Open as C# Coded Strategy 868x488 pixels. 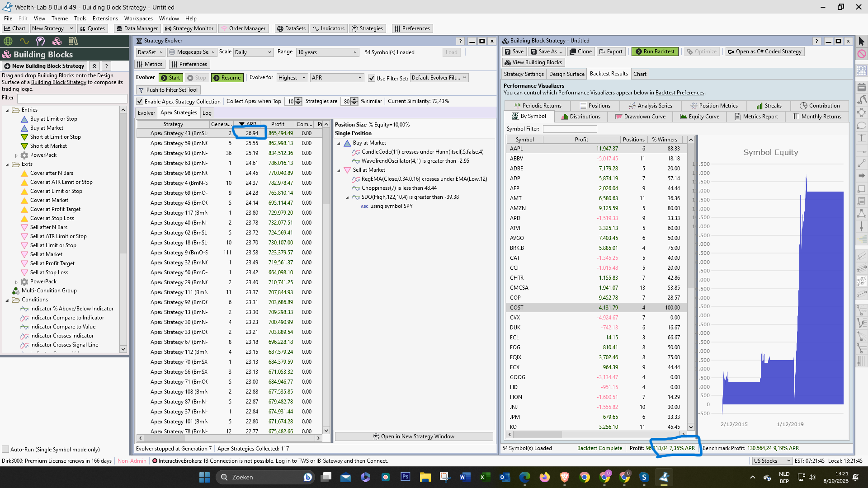764,52
